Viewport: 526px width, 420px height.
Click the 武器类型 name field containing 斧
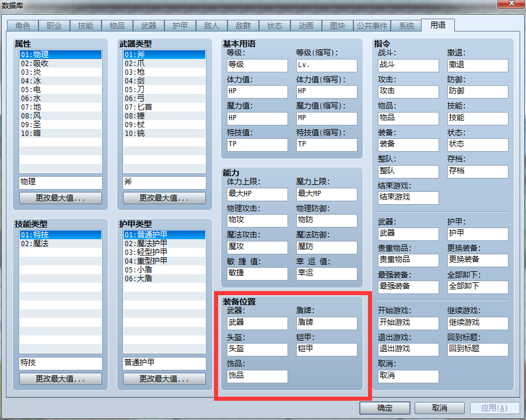click(x=164, y=183)
